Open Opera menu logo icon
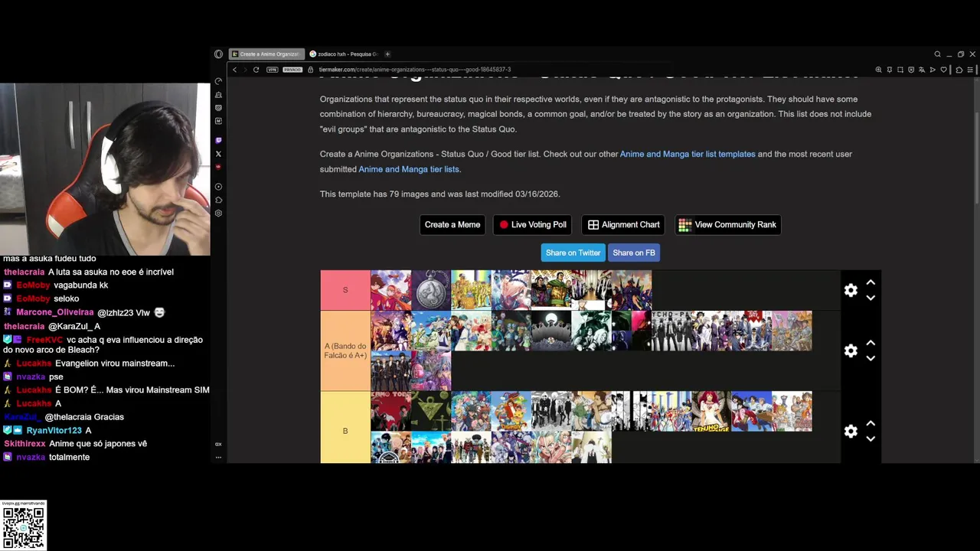This screenshot has height=551, width=980. click(x=218, y=54)
